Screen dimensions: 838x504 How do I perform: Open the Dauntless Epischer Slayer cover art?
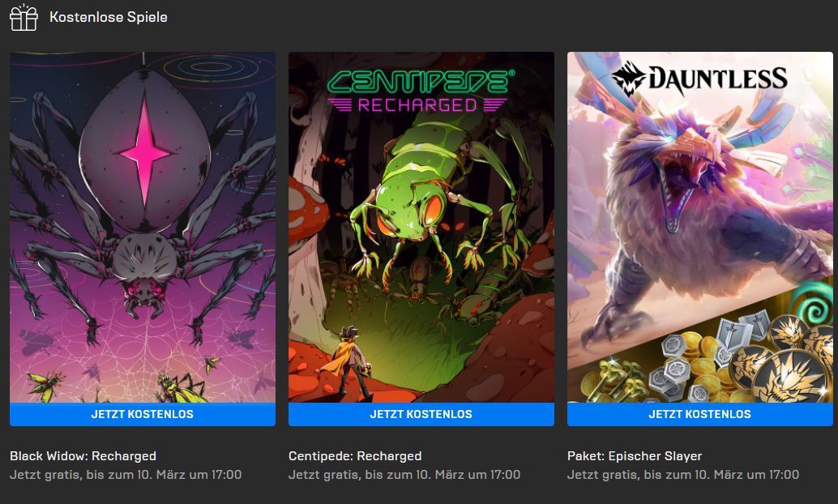[700, 227]
